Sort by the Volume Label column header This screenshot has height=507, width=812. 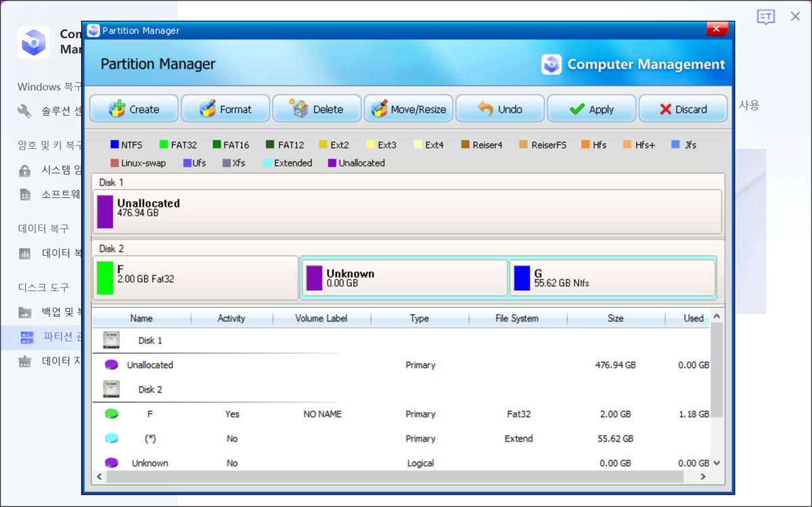(321, 318)
